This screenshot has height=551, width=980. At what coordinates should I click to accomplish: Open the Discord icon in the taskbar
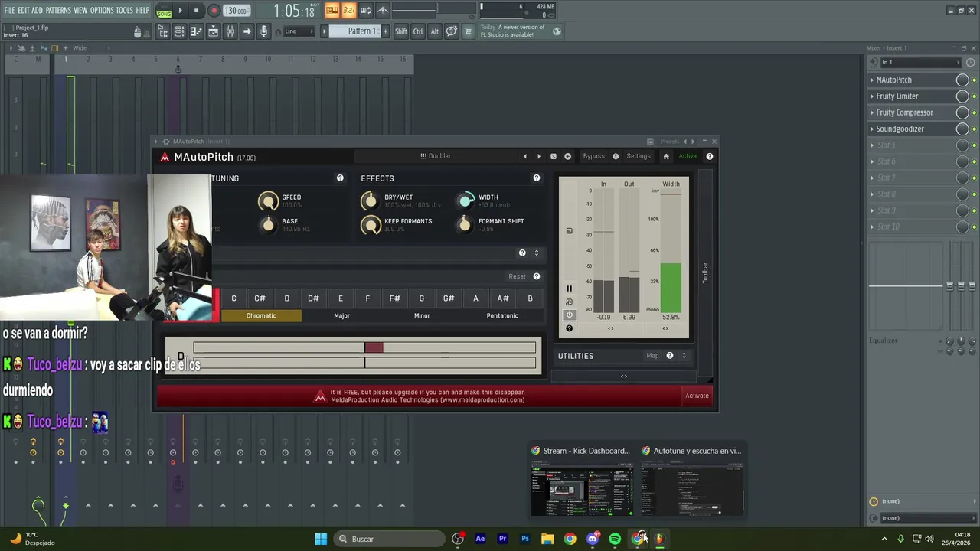(593, 539)
